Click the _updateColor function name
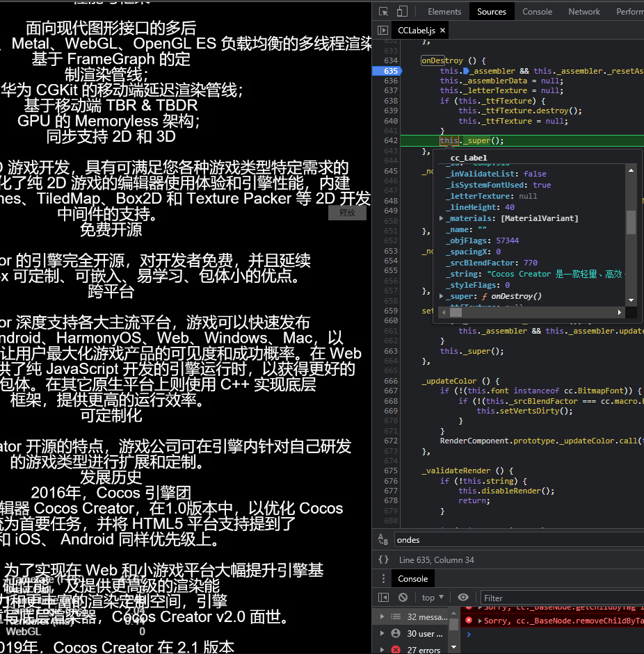 (449, 381)
